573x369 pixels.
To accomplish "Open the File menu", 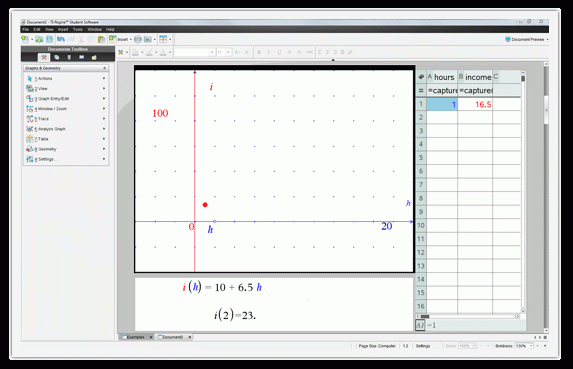I will pyautogui.click(x=25, y=30).
